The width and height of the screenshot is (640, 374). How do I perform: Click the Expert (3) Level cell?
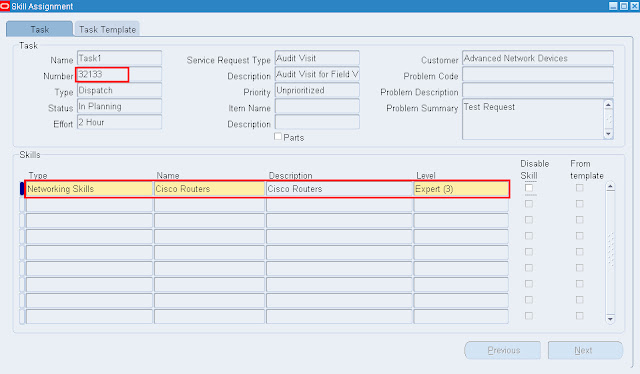pyautogui.click(x=461, y=189)
